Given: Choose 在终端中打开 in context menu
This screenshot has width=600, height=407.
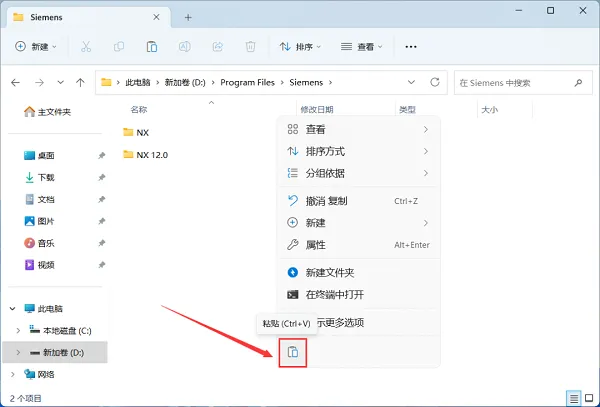Looking at the screenshot, I should tap(359, 295).
